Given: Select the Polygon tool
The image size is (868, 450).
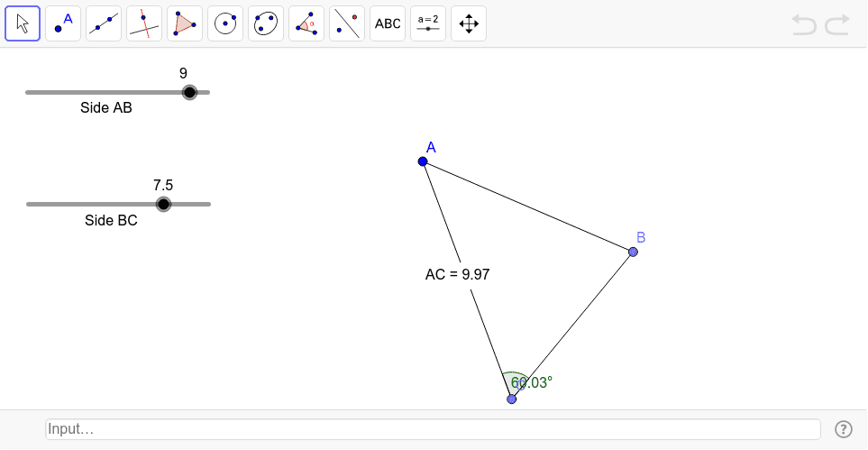Looking at the screenshot, I should point(185,23).
